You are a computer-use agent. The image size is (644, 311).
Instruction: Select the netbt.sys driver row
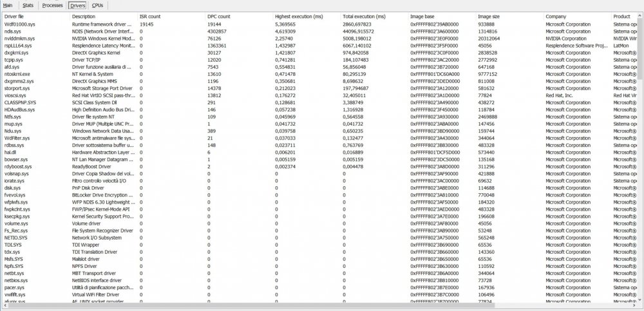319,273
